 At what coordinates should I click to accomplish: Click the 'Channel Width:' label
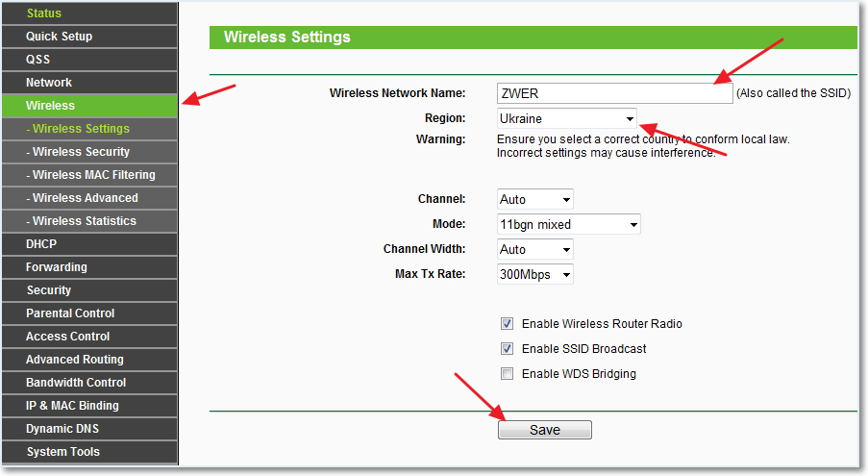click(x=425, y=248)
